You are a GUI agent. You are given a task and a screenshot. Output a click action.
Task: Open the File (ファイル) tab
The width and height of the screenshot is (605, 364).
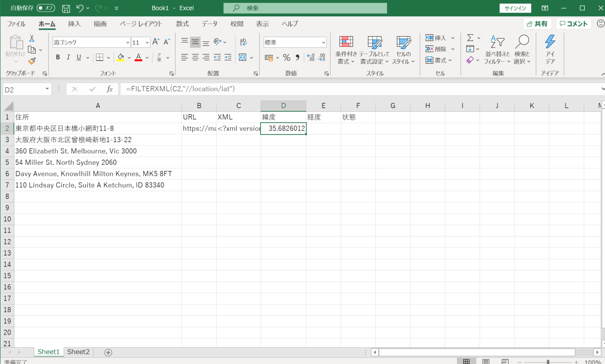click(16, 24)
